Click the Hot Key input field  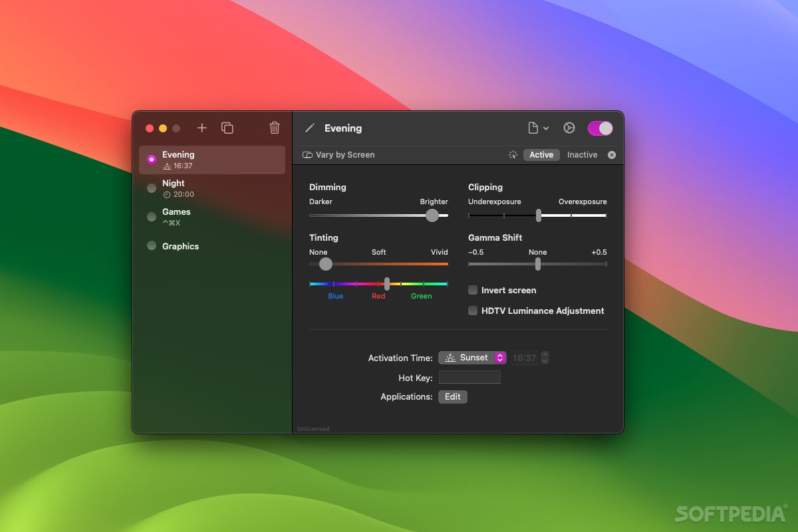tap(469, 377)
